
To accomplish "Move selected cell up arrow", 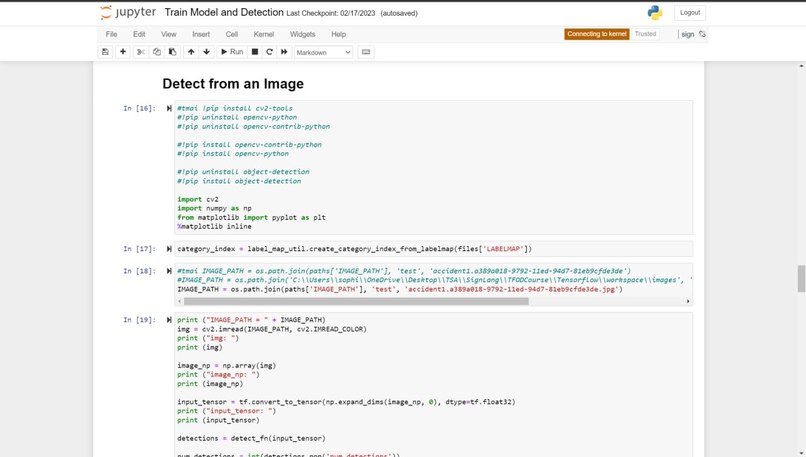I will (x=191, y=52).
